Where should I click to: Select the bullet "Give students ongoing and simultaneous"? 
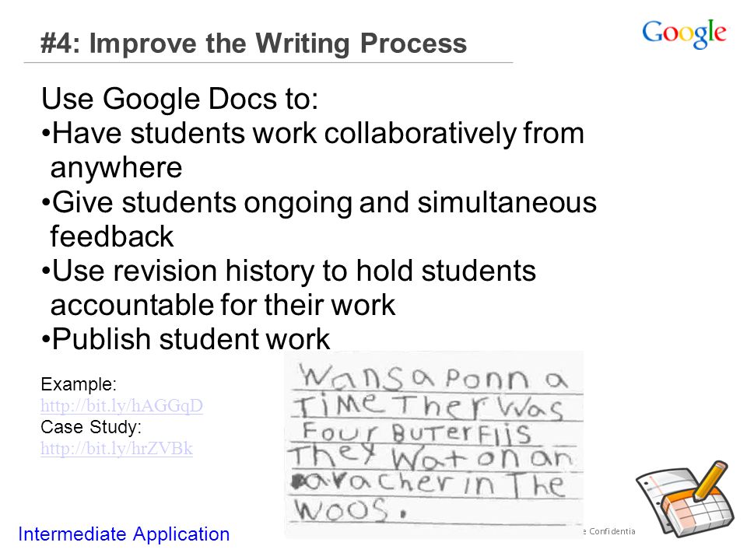319,202
